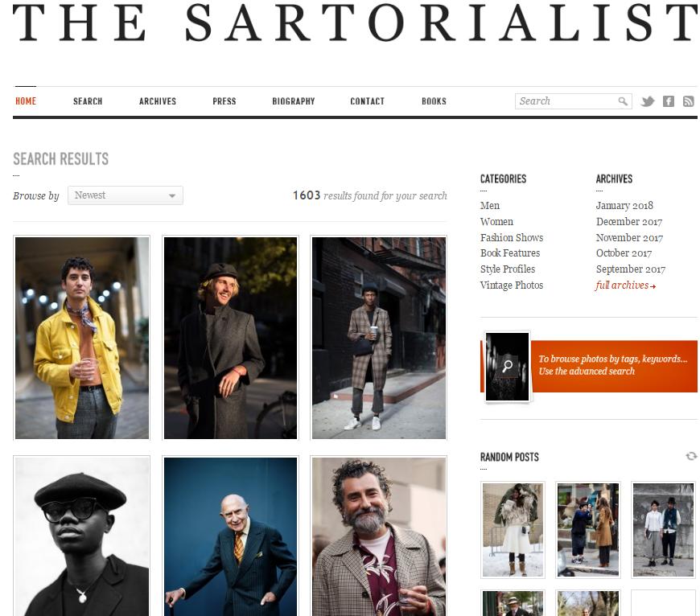700x616 pixels.
Task: Expand the Browse by Newest dropdown
Action: click(125, 195)
